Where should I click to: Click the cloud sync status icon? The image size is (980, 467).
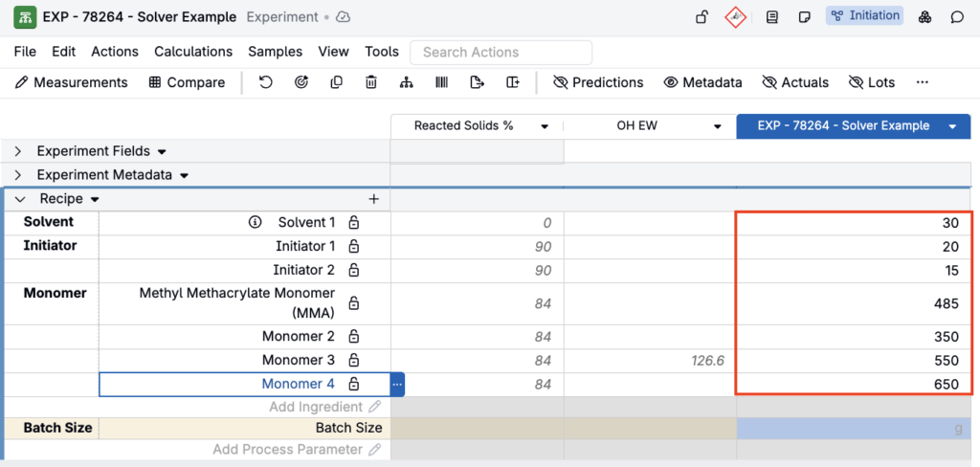343,17
